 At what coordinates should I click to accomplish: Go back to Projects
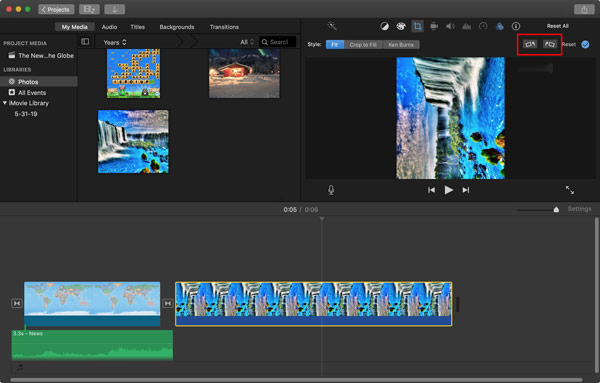56,9
